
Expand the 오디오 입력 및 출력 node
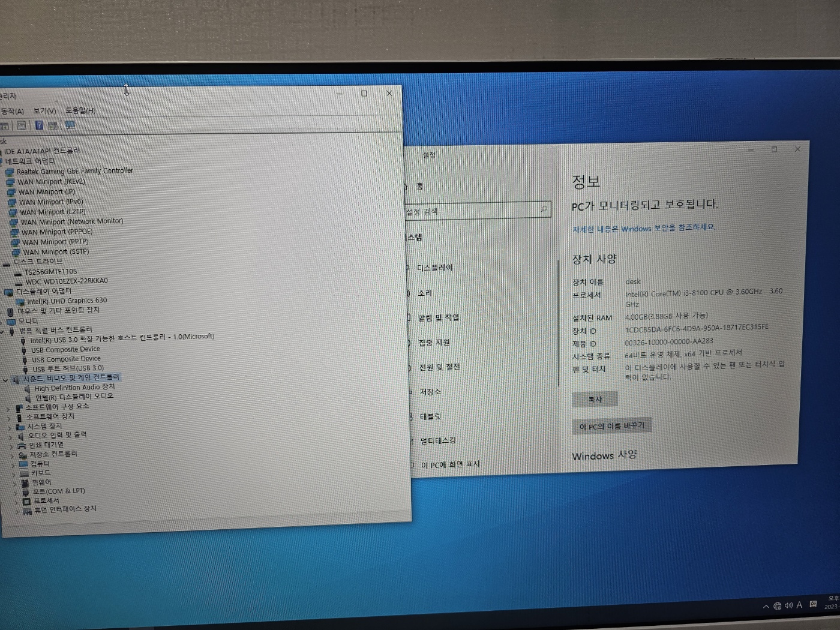[11, 437]
